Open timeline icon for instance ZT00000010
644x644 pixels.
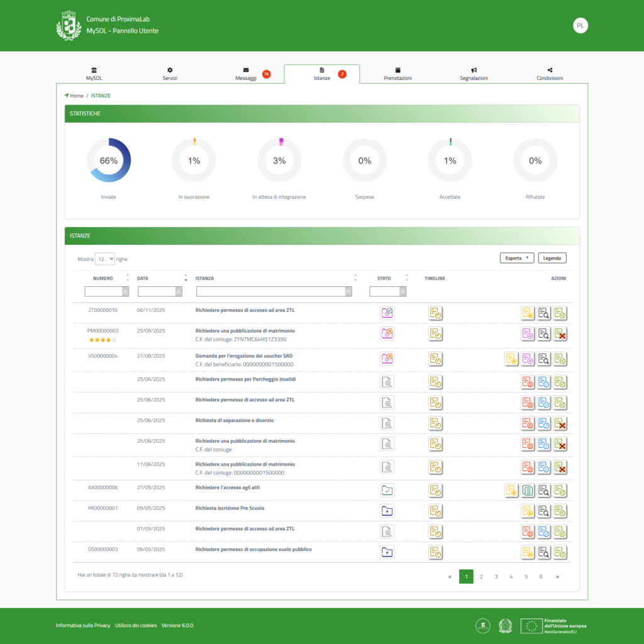pos(435,313)
